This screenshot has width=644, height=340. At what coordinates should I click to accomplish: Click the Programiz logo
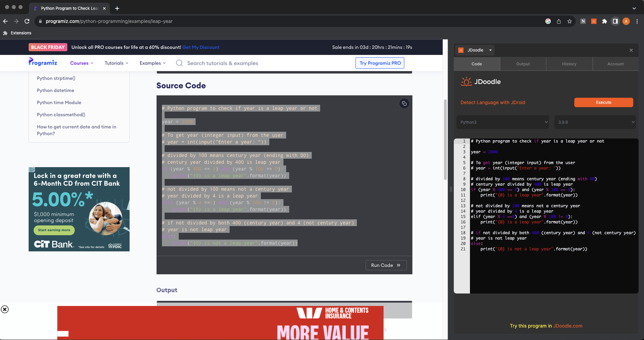43,62
